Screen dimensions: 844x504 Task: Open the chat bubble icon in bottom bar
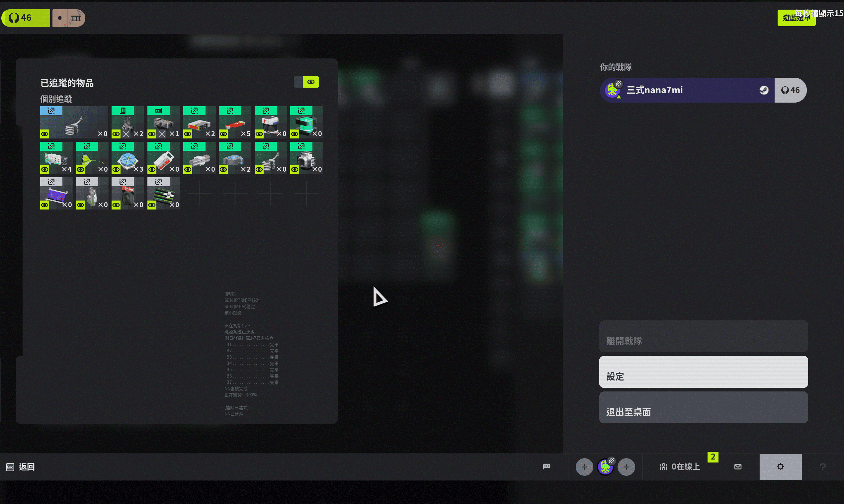[546, 466]
